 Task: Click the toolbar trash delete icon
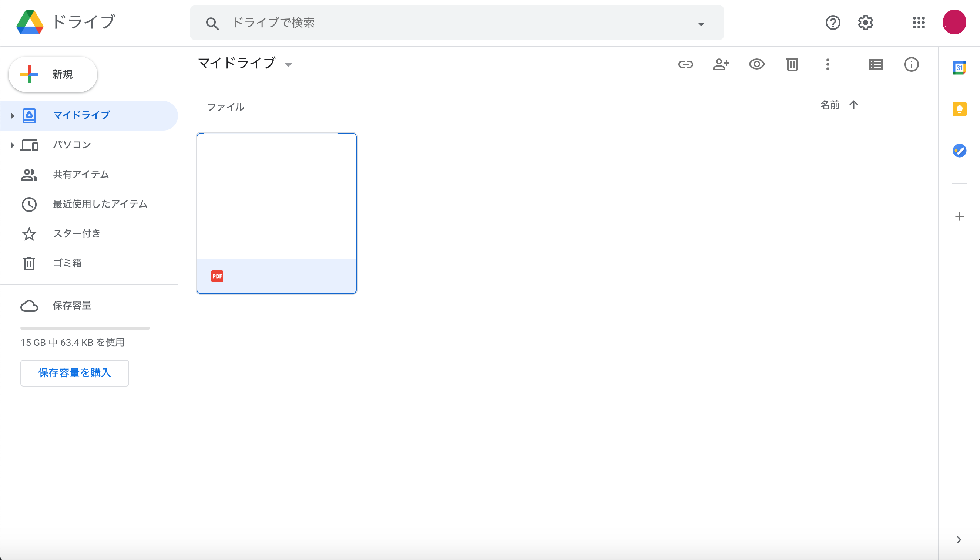coord(792,64)
